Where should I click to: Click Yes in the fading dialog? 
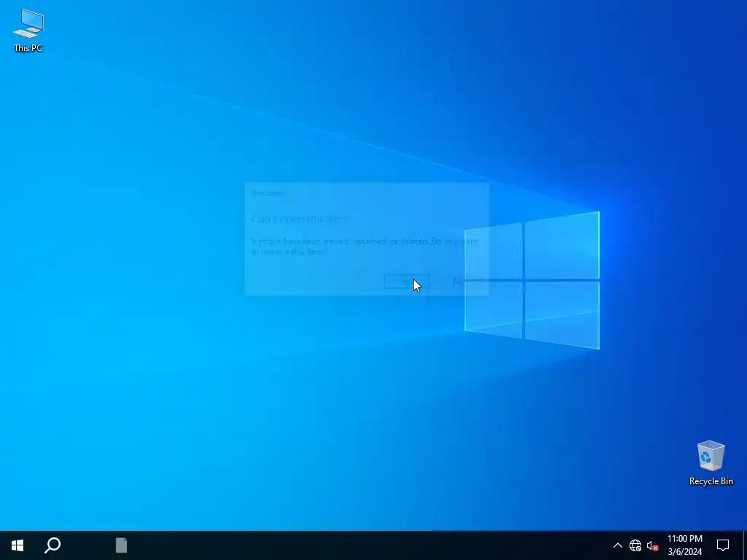pos(406,282)
